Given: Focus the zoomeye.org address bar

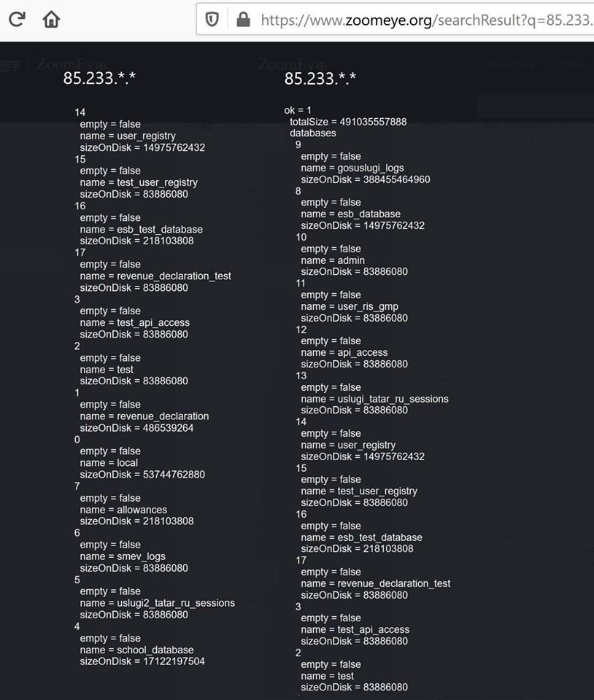Looking at the screenshot, I should (423, 20).
